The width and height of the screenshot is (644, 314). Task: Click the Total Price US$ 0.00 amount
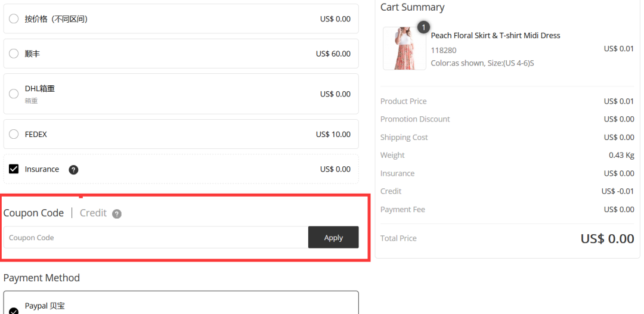pos(607,239)
